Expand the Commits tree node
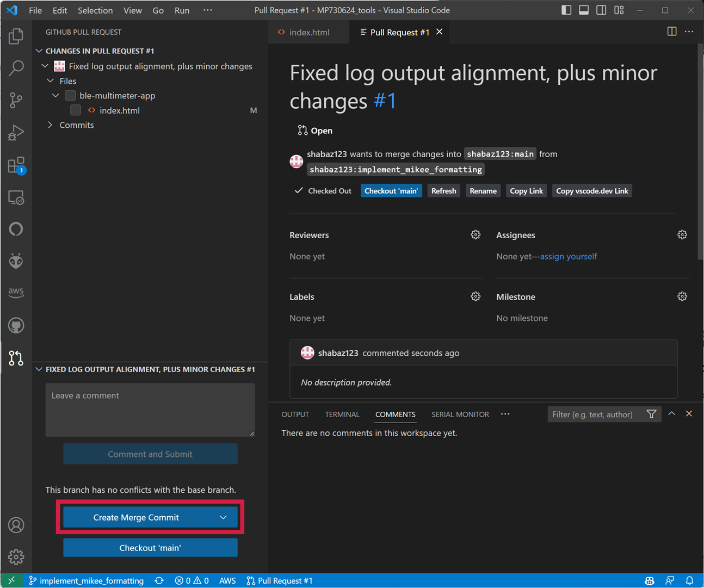 pos(50,125)
